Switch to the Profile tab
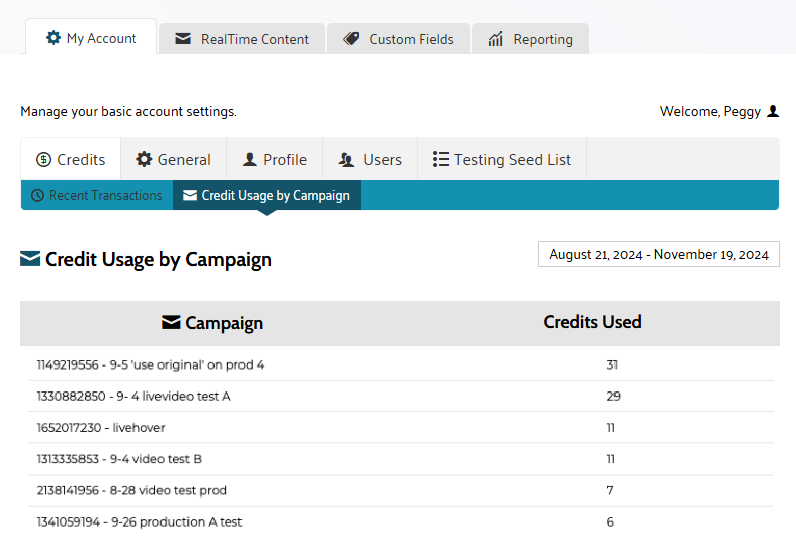Screen dimensions: 796x559 click(275, 160)
